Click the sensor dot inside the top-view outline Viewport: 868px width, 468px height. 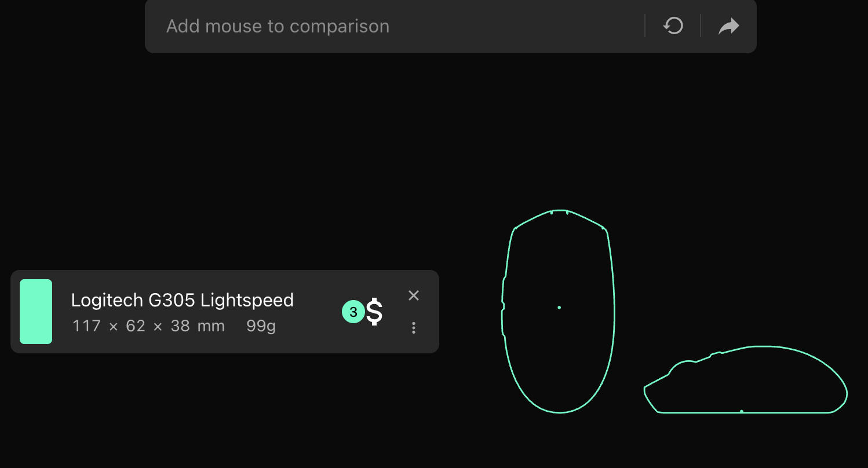tap(559, 307)
